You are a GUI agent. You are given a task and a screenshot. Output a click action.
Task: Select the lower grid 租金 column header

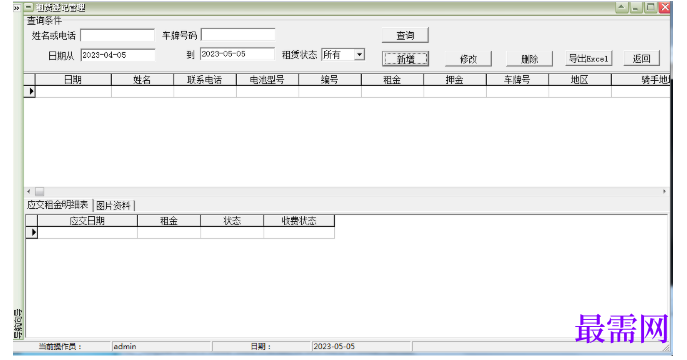click(169, 221)
